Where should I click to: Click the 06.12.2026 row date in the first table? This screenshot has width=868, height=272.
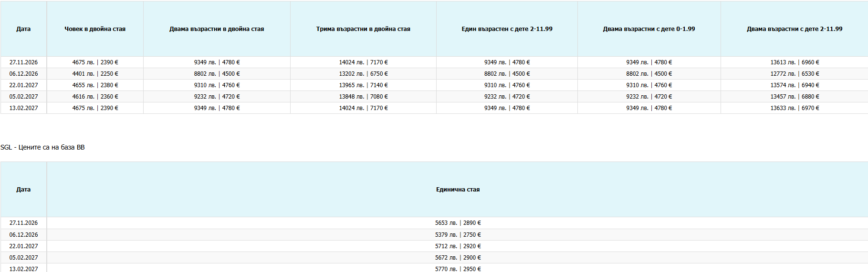[23, 74]
